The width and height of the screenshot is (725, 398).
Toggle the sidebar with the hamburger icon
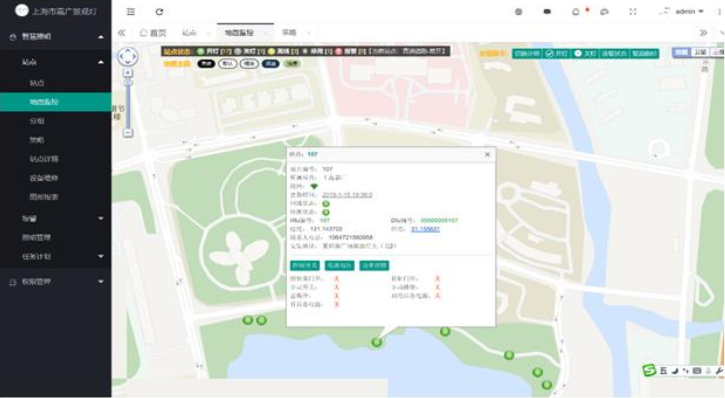click(131, 12)
